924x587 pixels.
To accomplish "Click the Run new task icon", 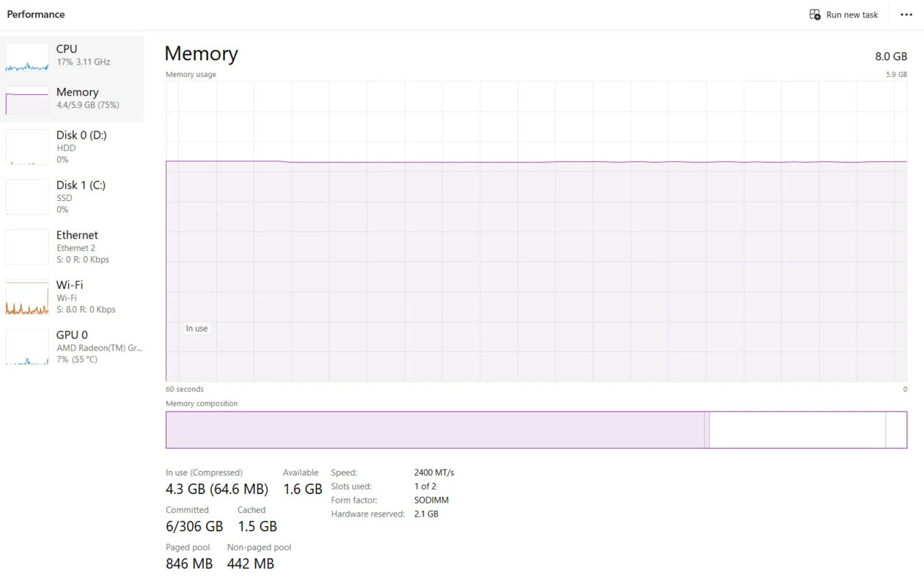I will click(815, 15).
